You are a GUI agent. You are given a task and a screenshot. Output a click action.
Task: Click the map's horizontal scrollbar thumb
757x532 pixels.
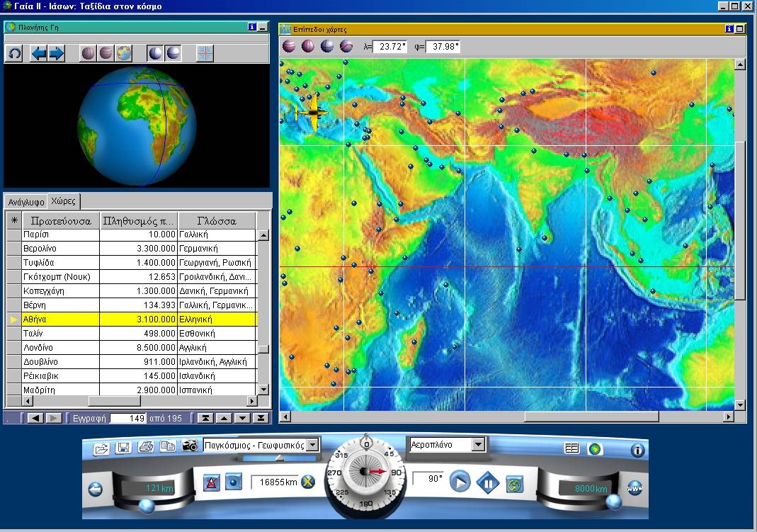coord(591,416)
